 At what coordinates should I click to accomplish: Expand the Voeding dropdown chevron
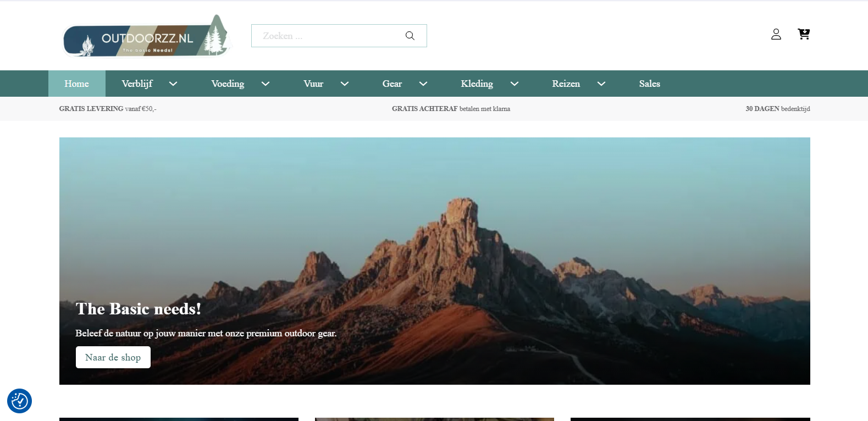point(266,84)
